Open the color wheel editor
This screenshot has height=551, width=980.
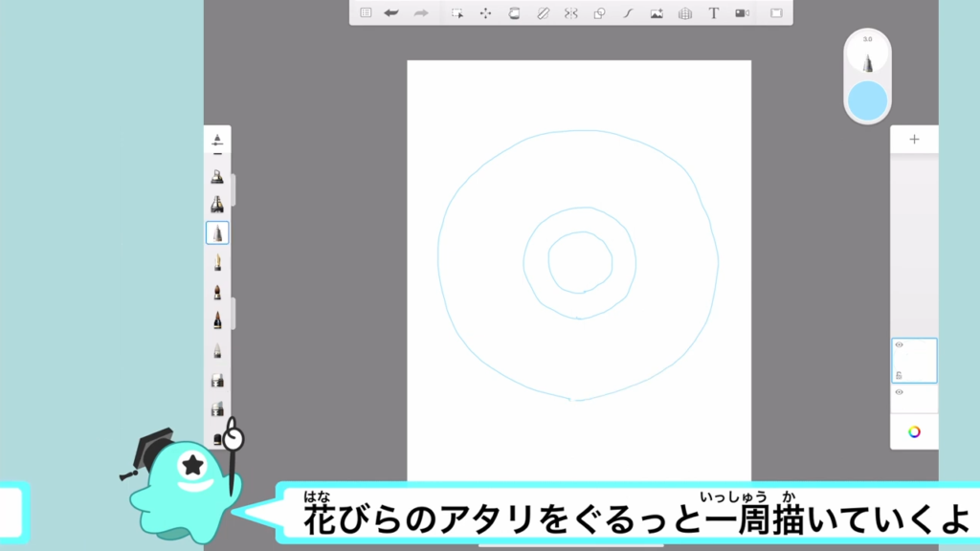tap(914, 431)
